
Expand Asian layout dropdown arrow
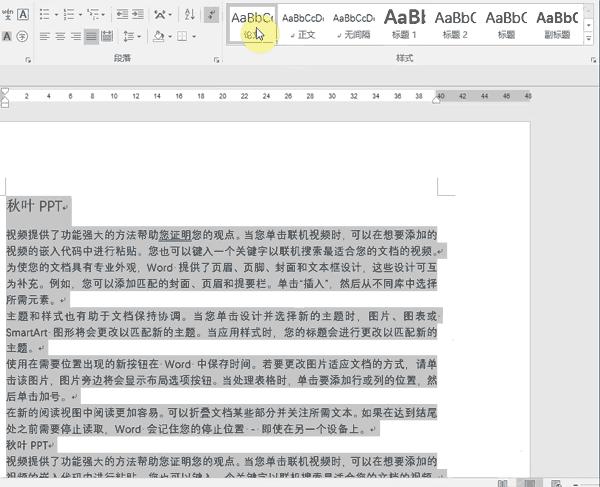(170, 15)
